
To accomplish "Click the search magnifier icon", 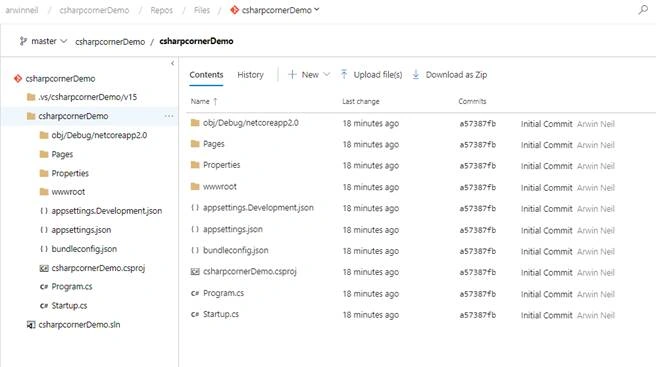I will (643, 10).
